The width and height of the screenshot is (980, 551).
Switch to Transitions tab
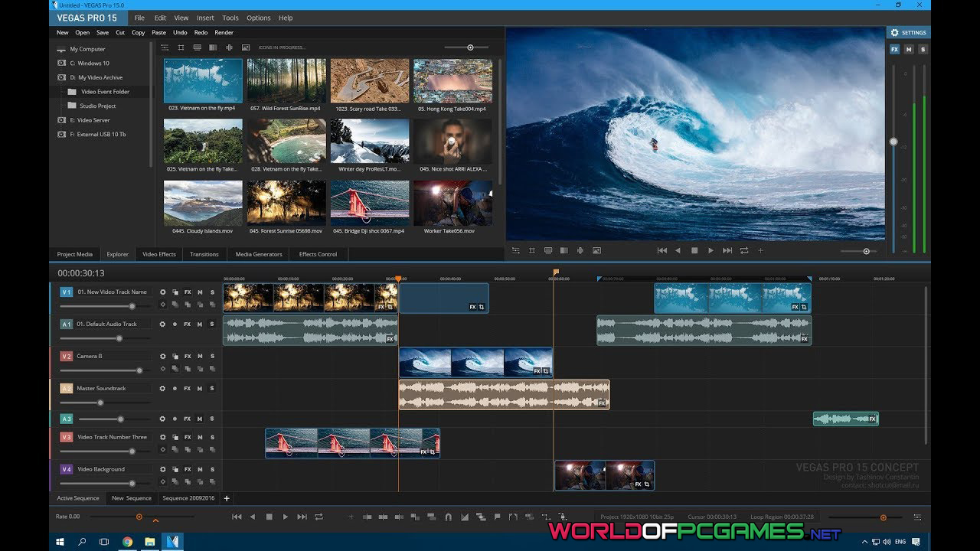click(x=204, y=254)
